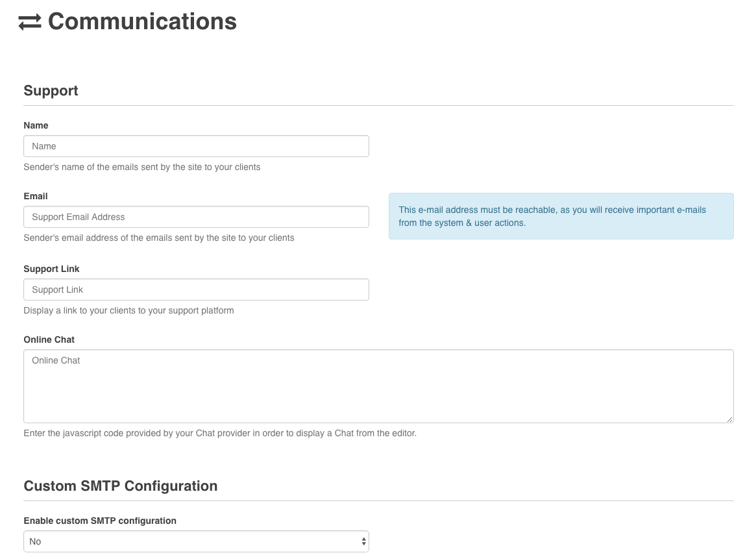Click the Communications page title

coord(142,21)
